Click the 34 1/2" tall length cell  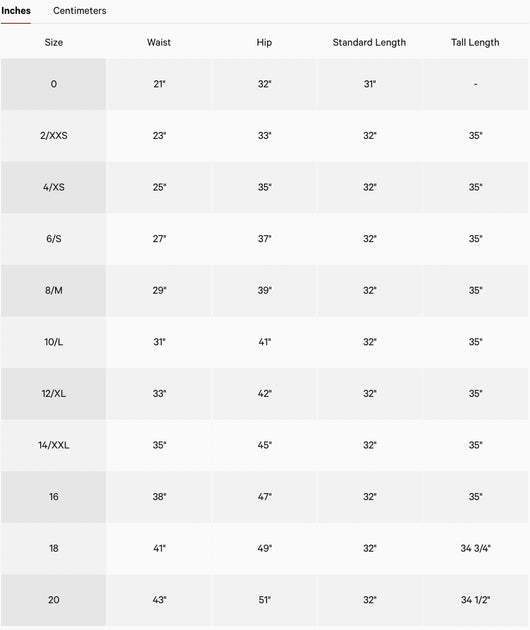(x=475, y=600)
